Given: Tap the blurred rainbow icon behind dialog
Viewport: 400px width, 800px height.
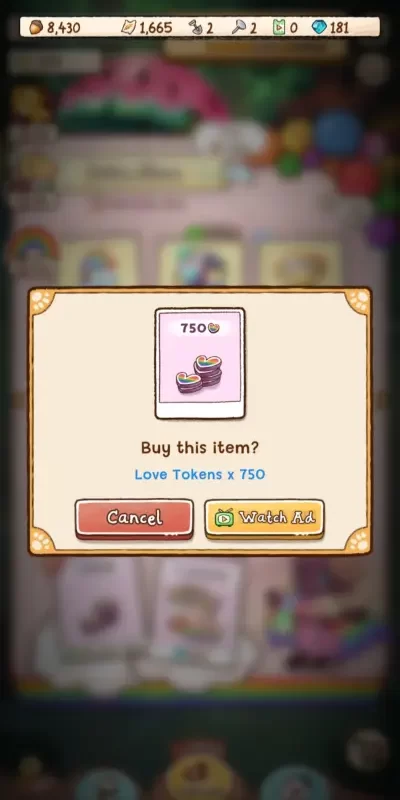Looking at the screenshot, I should coord(33,244).
